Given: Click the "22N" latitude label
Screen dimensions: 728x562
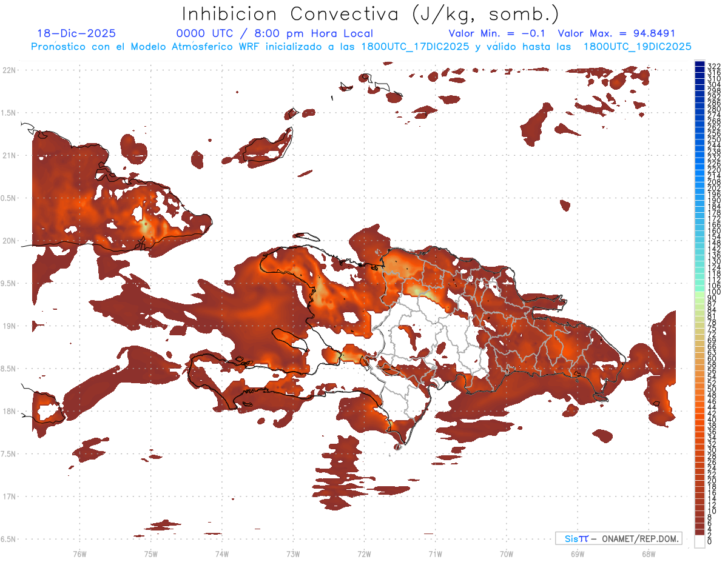Looking at the screenshot, I should (9, 70).
